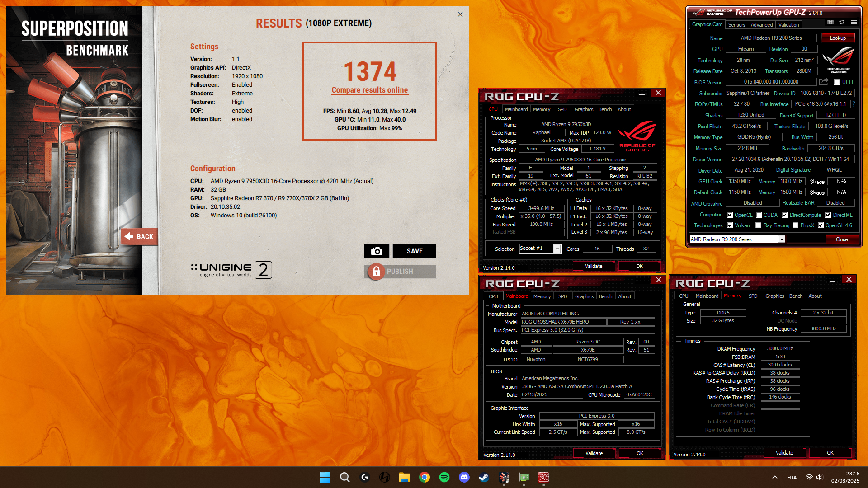Open Bench tab in top CPU-Z window
The width and height of the screenshot is (868, 488).
pyautogui.click(x=605, y=109)
